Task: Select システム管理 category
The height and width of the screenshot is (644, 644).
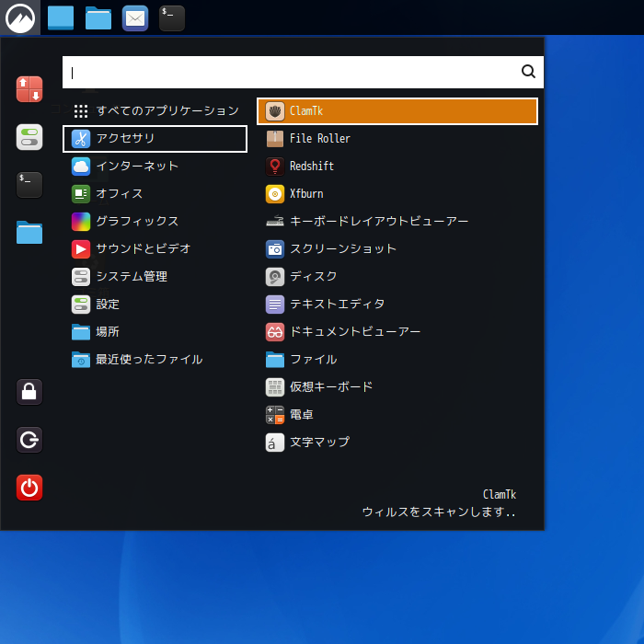Action: 155,276
